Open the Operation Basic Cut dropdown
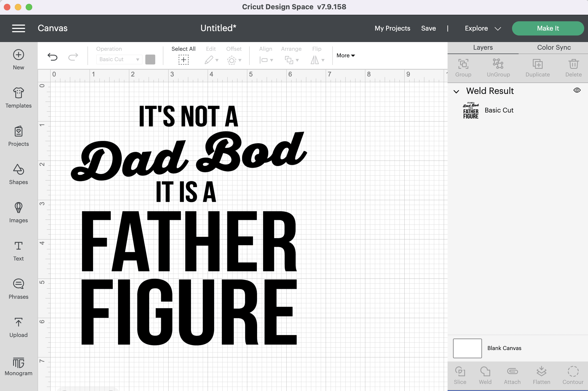The image size is (588, 391). [x=119, y=59]
